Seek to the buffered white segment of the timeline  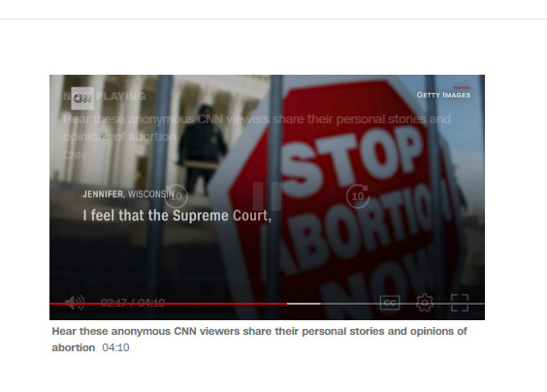(x=304, y=304)
